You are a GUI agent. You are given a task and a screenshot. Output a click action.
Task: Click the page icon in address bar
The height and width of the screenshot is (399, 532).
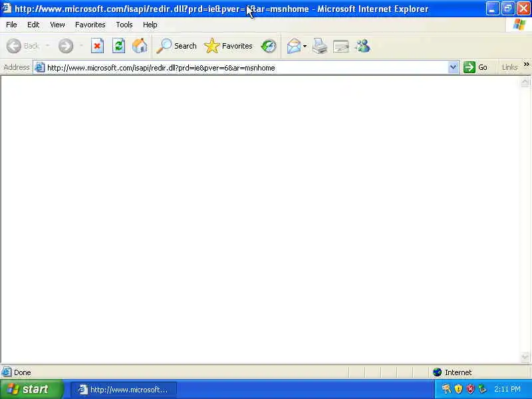(x=40, y=68)
